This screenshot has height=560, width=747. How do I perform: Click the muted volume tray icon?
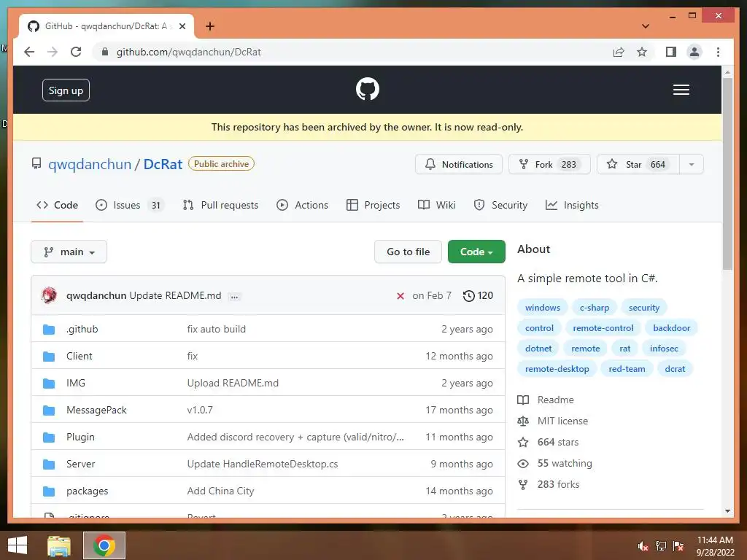click(x=643, y=546)
